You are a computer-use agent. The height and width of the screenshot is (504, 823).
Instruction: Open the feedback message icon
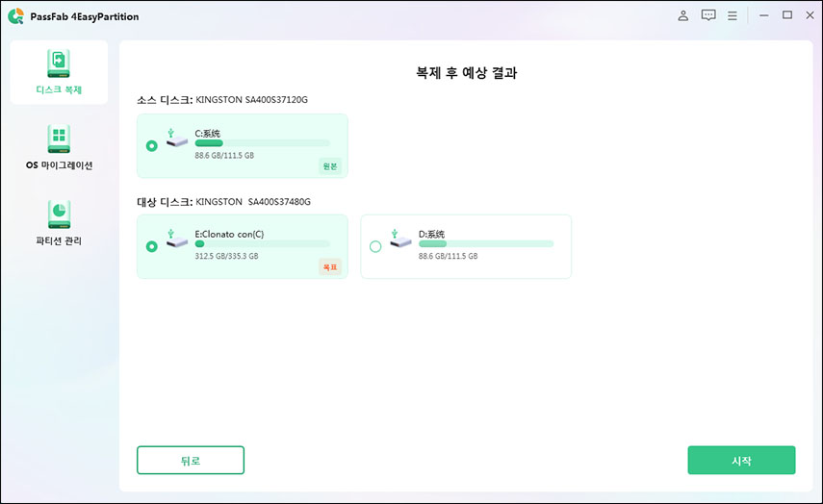(x=708, y=15)
